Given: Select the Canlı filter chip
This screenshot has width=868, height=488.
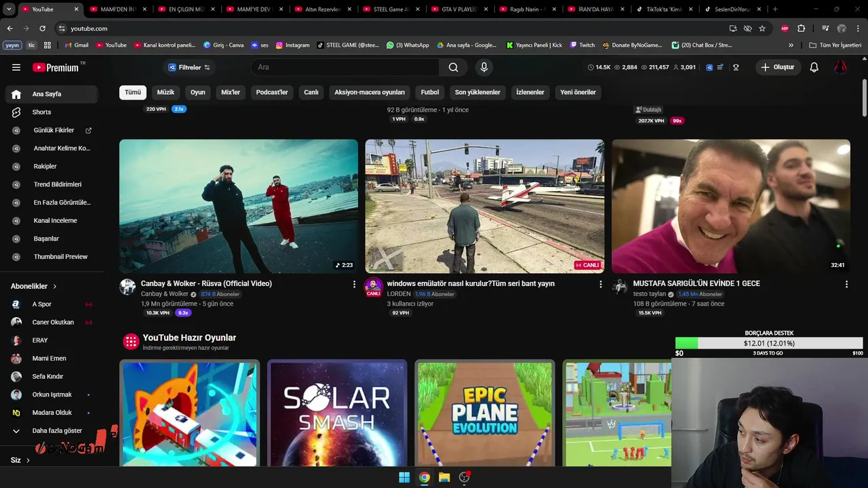Looking at the screenshot, I should click(311, 92).
